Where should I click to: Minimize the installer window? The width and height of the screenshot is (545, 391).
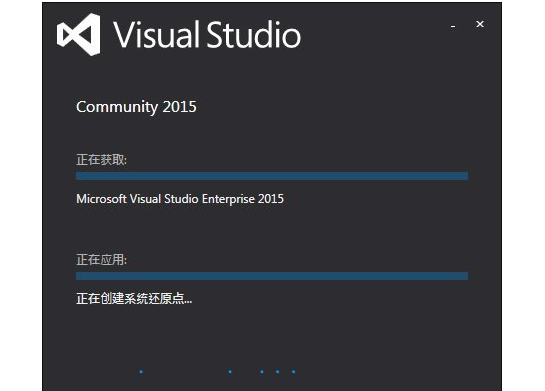point(453,26)
